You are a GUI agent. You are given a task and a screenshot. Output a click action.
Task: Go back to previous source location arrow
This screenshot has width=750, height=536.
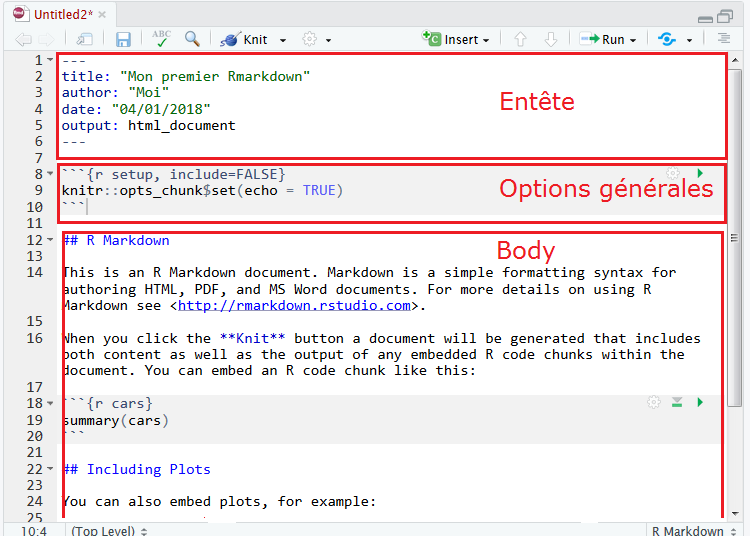pyautogui.click(x=23, y=40)
